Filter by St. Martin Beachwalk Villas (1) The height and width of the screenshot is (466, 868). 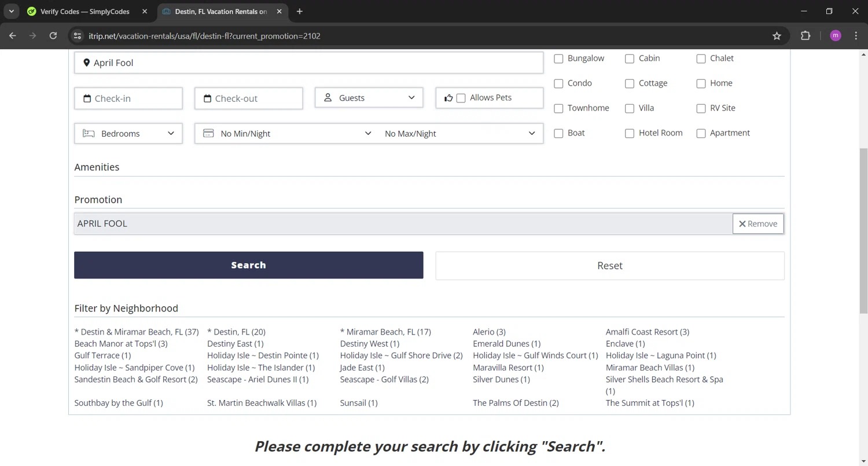(262, 403)
